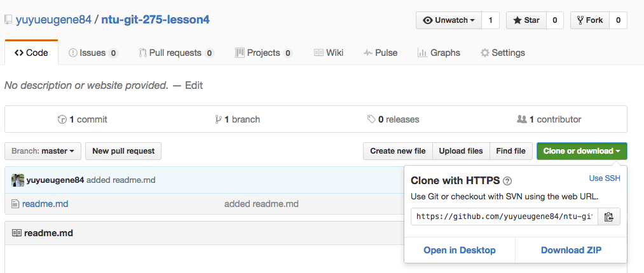View the 1 commit history
Viewport: 644px width, 273px height.
click(x=82, y=119)
